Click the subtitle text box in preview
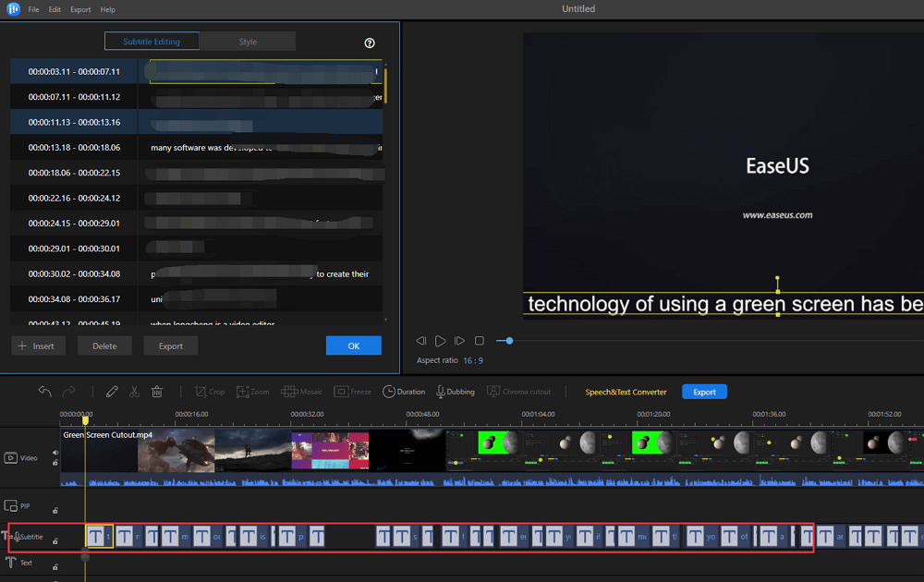 click(723, 304)
